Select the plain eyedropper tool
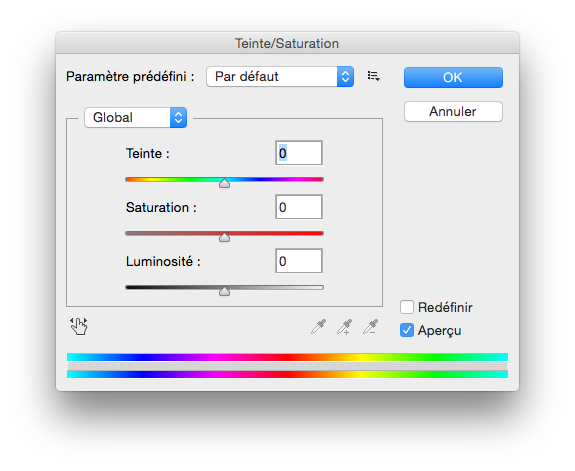575x471 pixels. [318, 326]
